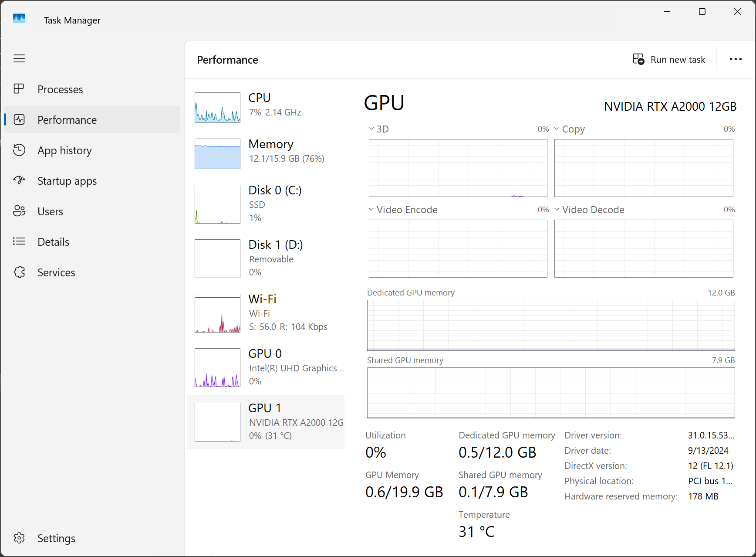Open the hamburger navigation menu
The image size is (756, 557).
tap(19, 58)
